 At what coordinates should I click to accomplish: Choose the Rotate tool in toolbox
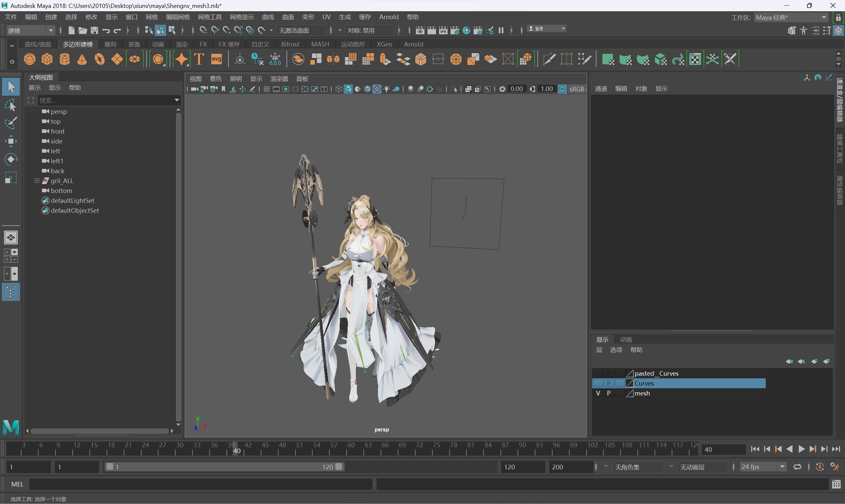pyautogui.click(x=11, y=159)
